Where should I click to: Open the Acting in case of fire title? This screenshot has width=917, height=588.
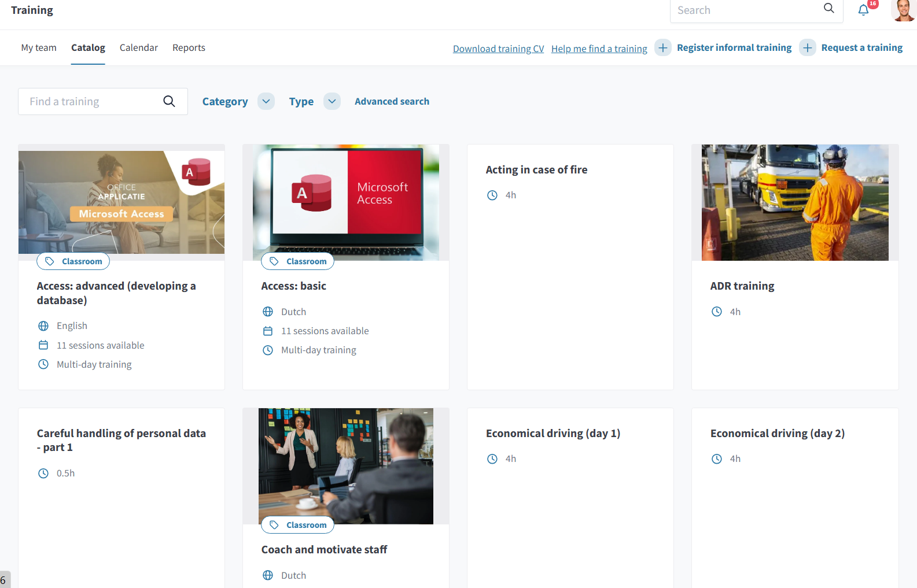(x=536, y=170)
